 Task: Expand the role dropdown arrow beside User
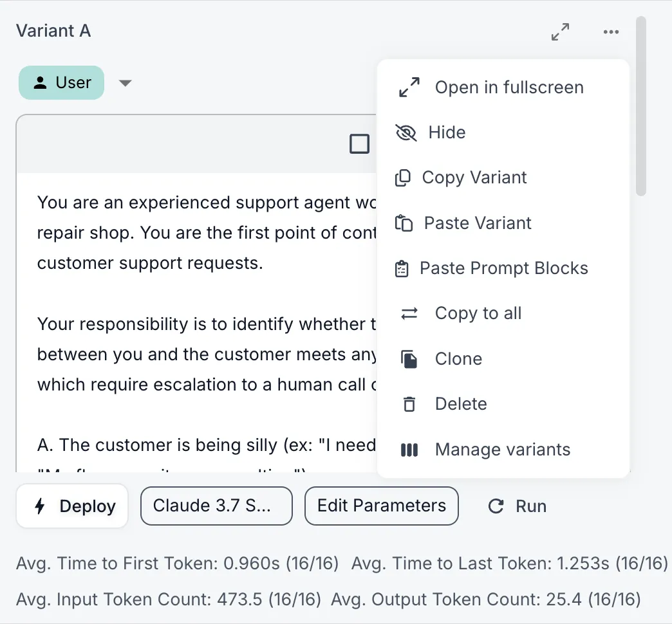125,83
